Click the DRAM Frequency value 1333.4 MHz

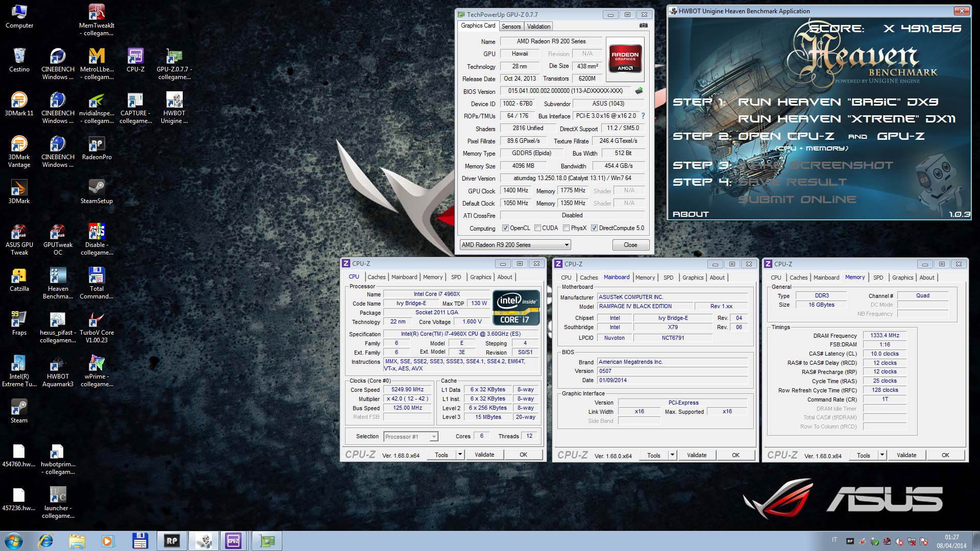[x=885, y=335]
